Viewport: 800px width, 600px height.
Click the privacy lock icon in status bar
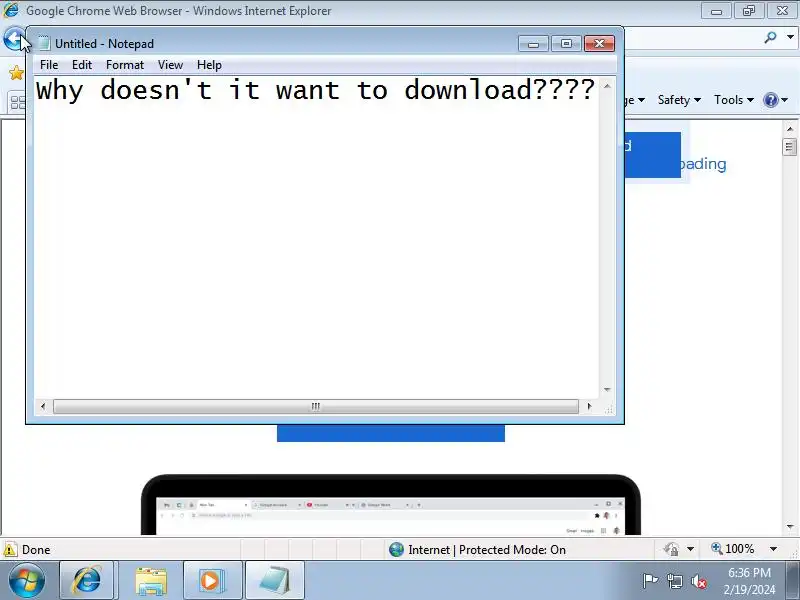pyautogui.click(x=671, y=549)
